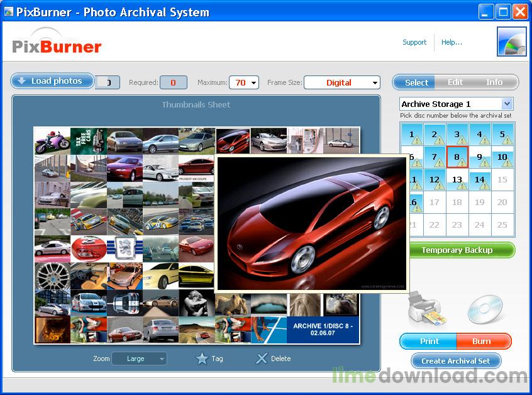Click the CD disc icon above Burn

coord(484,308)
